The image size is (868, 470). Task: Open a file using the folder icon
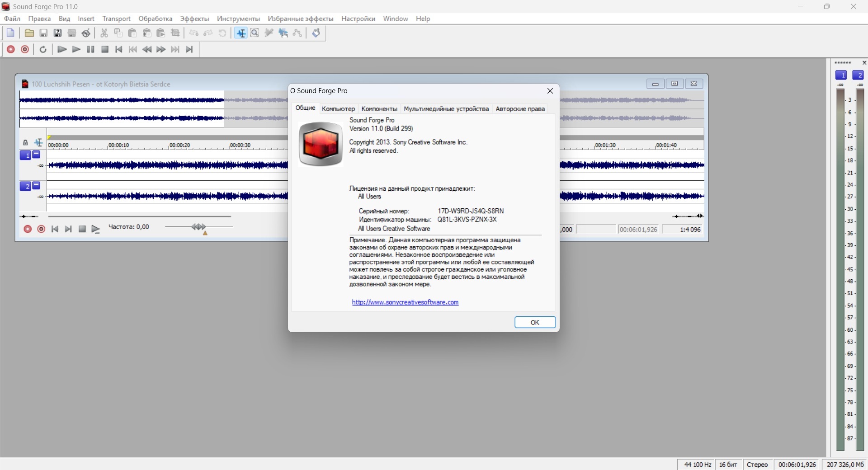click(x=29, y=33)
